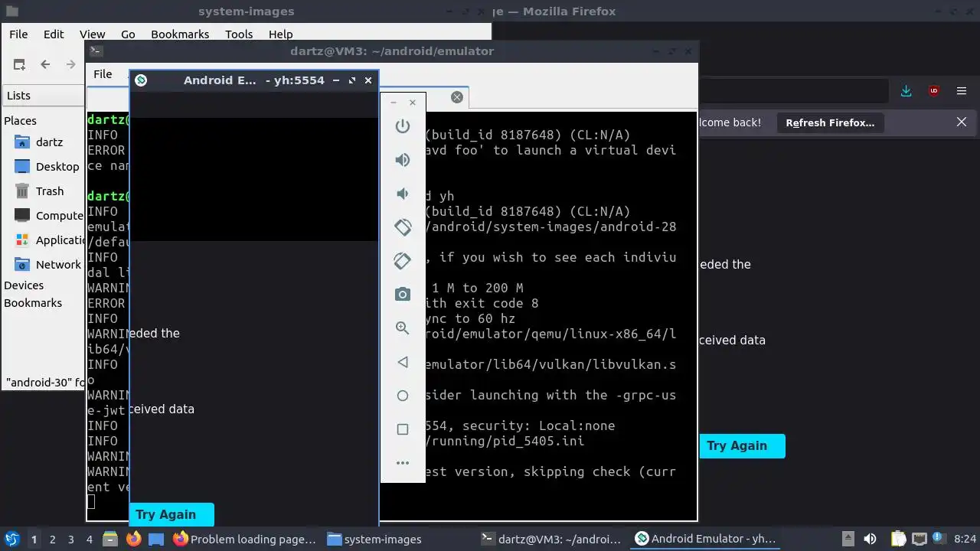Viewport: 980px width, 551px height.
Task: Open file manager Bookmarks menu
Action: (180, 34)
